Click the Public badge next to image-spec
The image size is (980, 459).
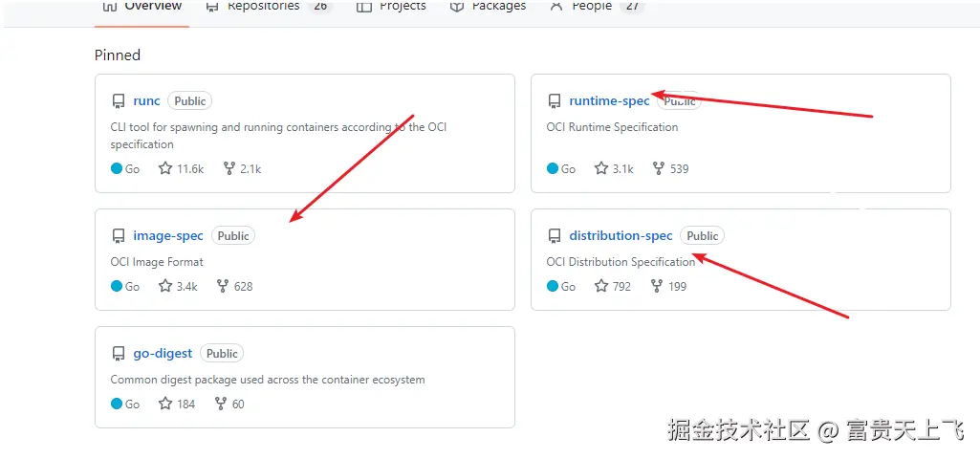(x=233, y=236)
